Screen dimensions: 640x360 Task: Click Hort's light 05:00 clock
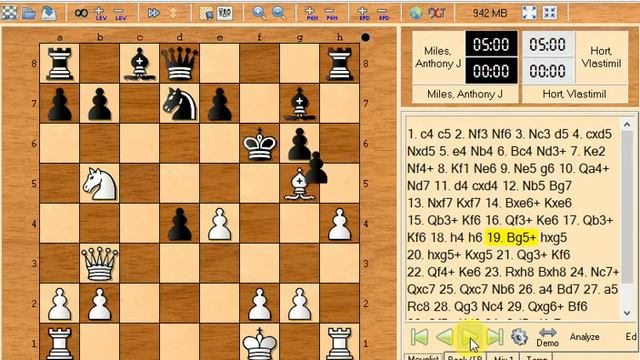(548, 44)
